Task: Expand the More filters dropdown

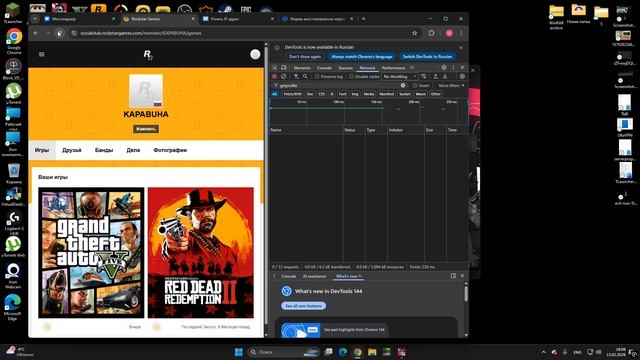Action: click(x=451, y=85)
